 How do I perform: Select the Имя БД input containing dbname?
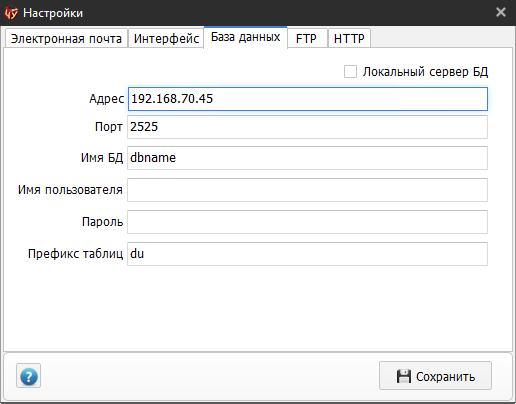[x=307, y=158]
